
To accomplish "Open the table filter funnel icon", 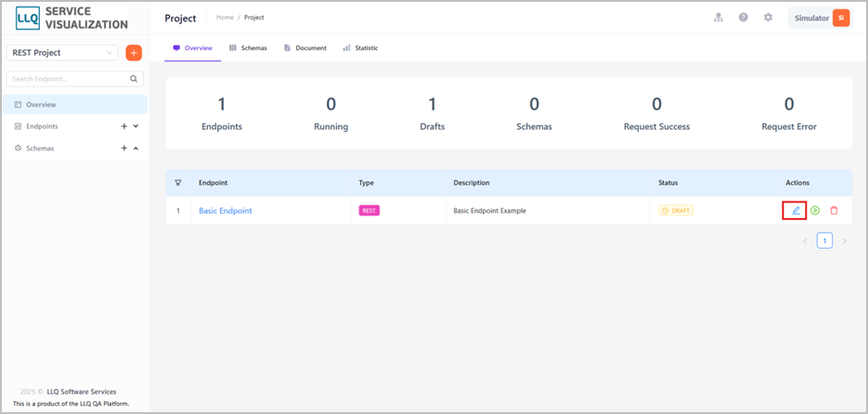I will (x=177, y=182).
